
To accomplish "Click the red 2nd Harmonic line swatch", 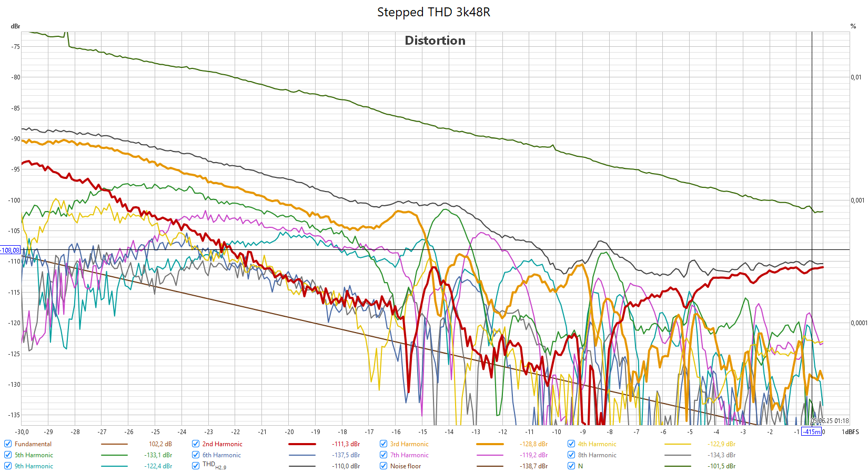I will pyautogui.click(x=302, y=444).
